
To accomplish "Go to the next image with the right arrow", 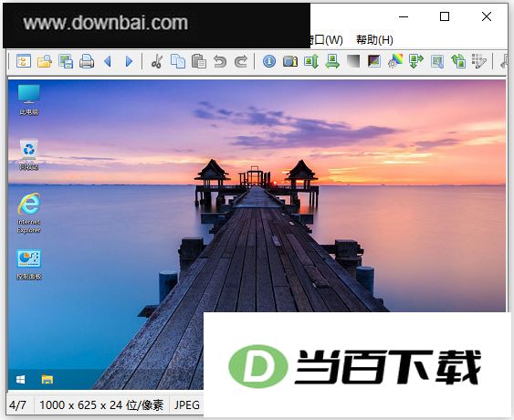I will pos(129,61).
